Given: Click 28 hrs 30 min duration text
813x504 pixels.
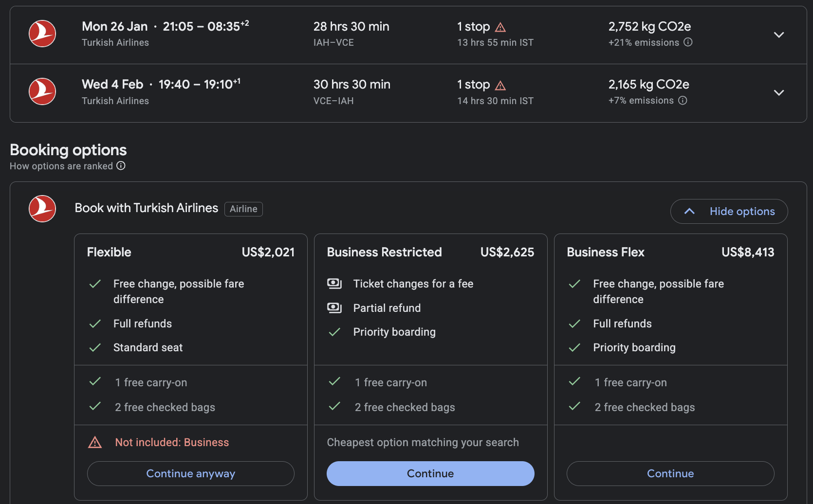Looking at the screenshot, I should pos(351,26).
